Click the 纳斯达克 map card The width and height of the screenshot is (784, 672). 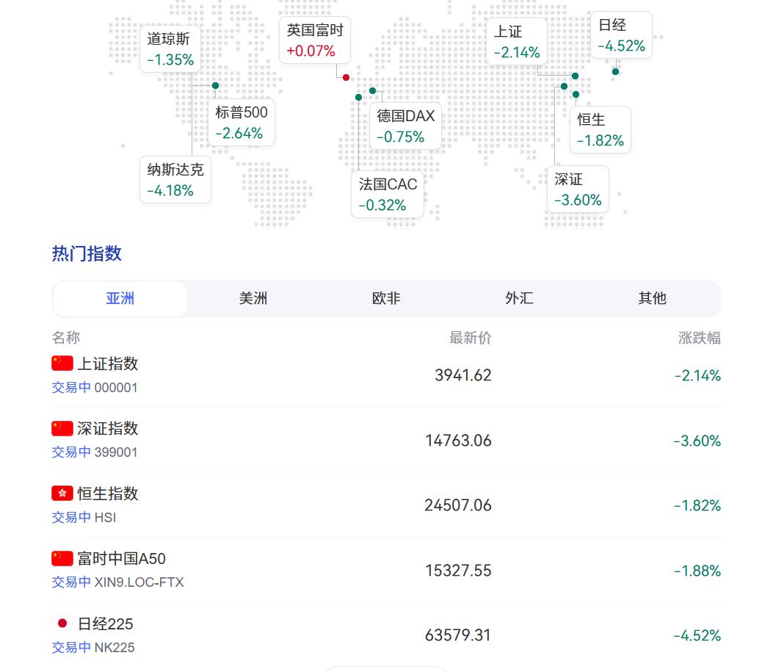point(175,180)
